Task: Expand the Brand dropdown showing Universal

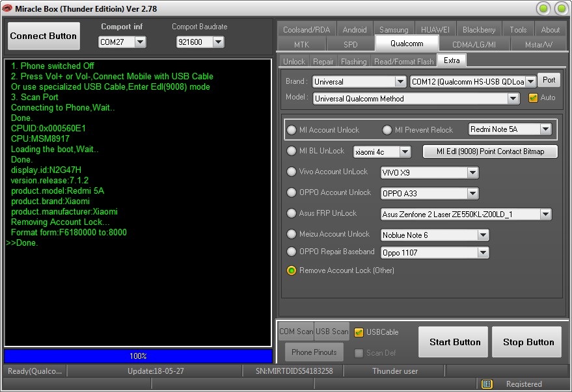Action: [x=400, y=82]
